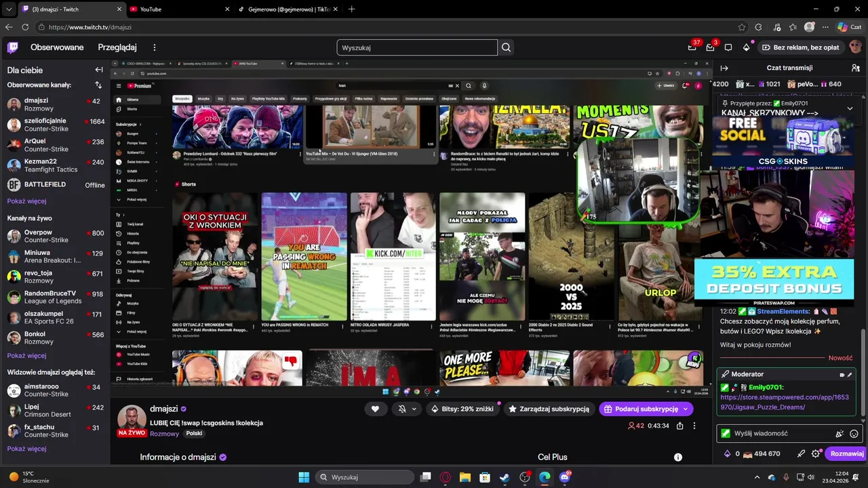868x488 pixels.
Task: Collapse the left For You sidebar
Action: click(99, 70)
